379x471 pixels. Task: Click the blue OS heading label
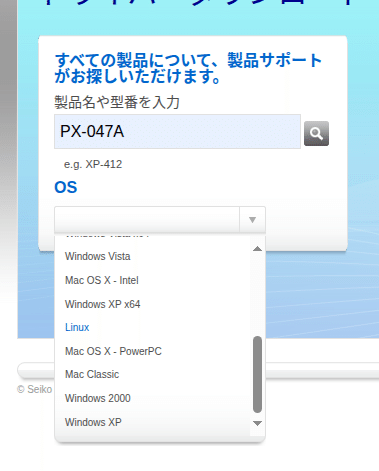(x=66, y=187)
